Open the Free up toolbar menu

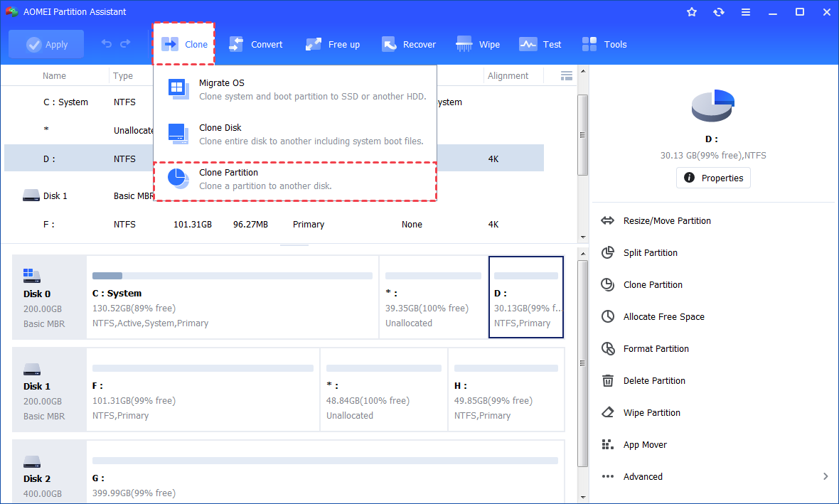pos(332,44)
